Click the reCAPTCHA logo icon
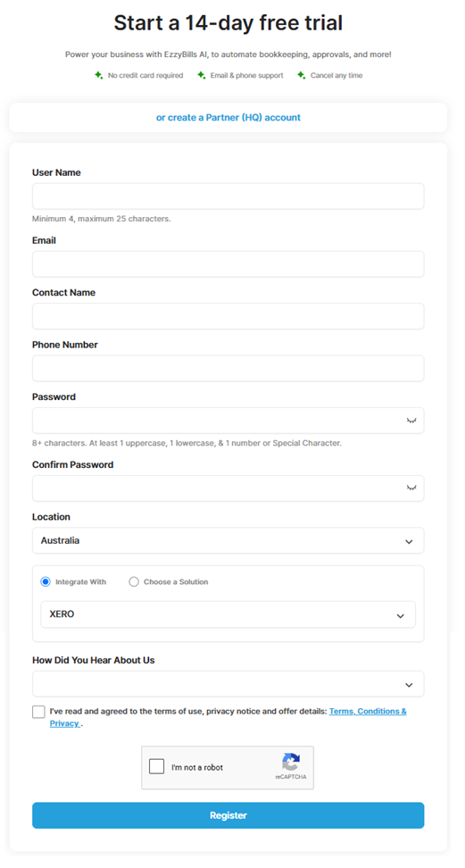 291,762
